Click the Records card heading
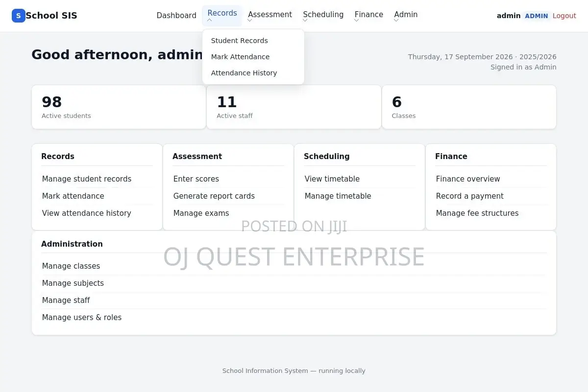 click(58, 157)
